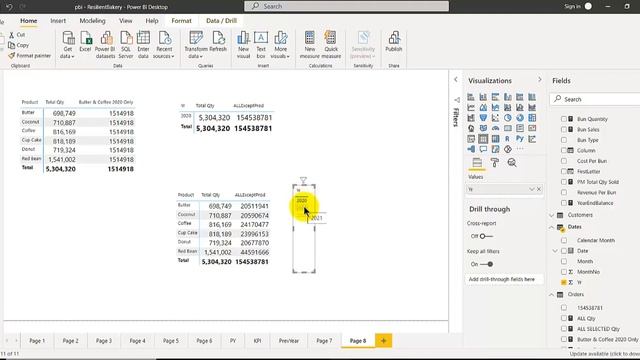
Task: Click the title bar Search box
Action: point(346,6)
